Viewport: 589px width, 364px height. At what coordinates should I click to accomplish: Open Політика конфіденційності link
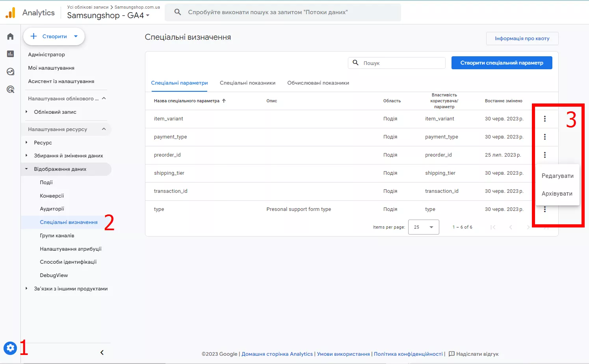pos(408,354)
